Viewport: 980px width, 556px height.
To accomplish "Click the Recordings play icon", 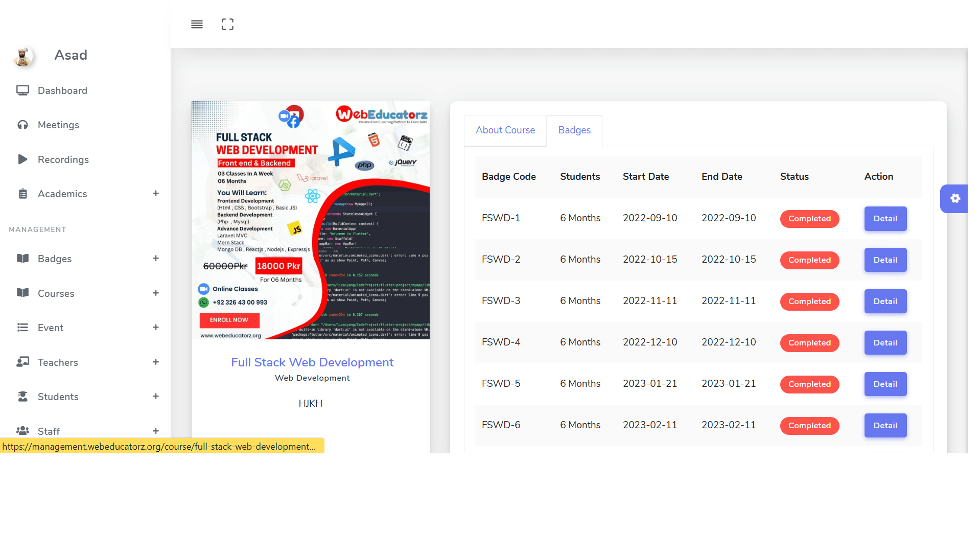I will coord(22,159).
